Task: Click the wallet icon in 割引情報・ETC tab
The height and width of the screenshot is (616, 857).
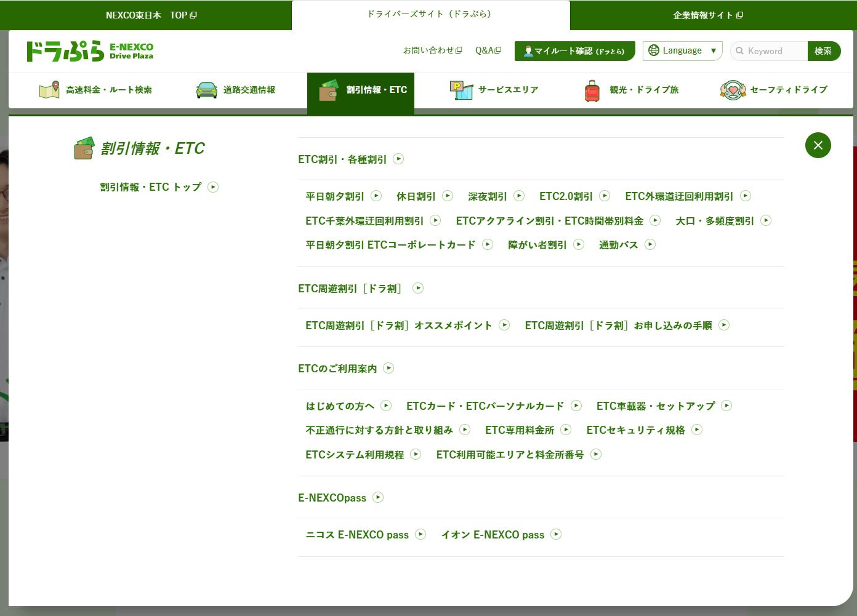Action: 329,90
